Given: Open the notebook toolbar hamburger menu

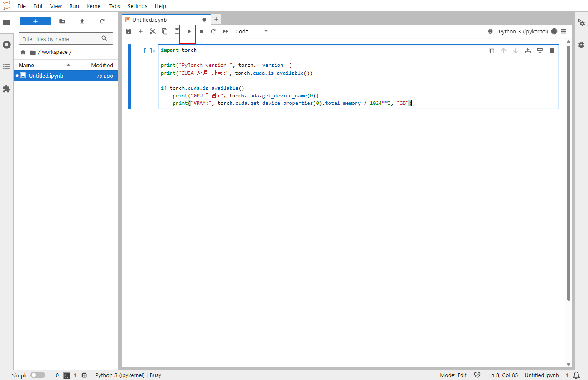Looking at the screenshot, I should tap(564, 31).
